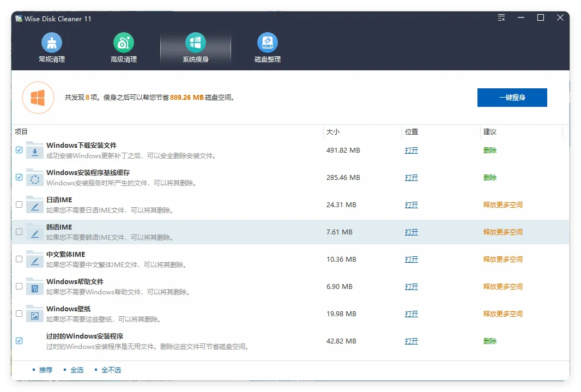
Task: Check the 韩语IME checkbox
Action: (19, 231)
